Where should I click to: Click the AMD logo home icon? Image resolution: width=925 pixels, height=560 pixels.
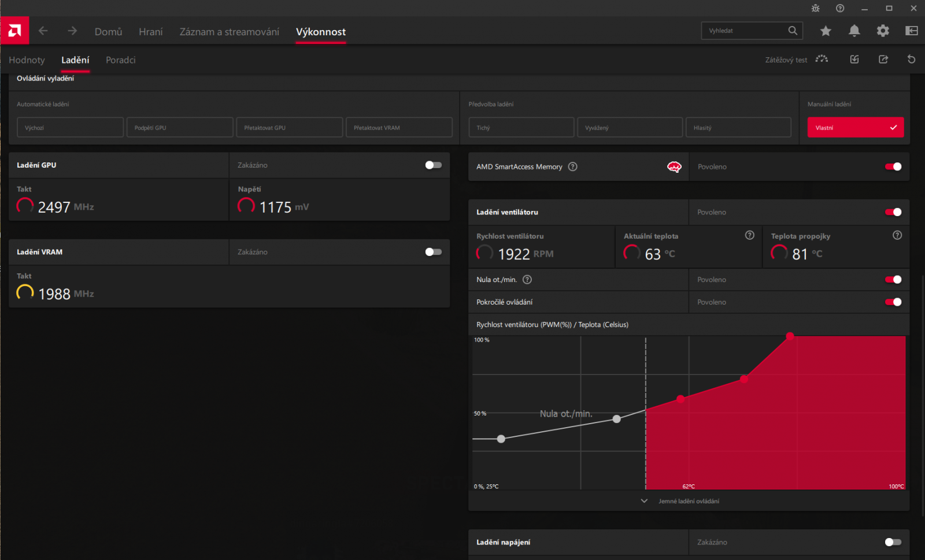coord(14,31)
